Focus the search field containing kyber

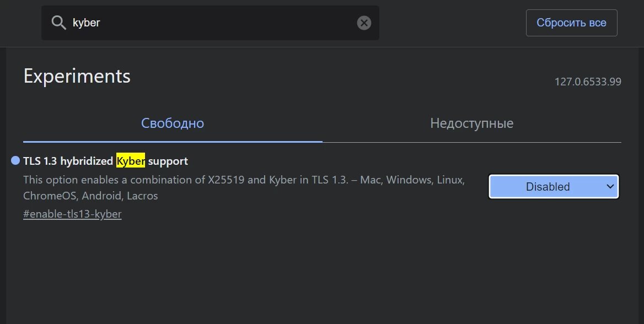point(210,23)
